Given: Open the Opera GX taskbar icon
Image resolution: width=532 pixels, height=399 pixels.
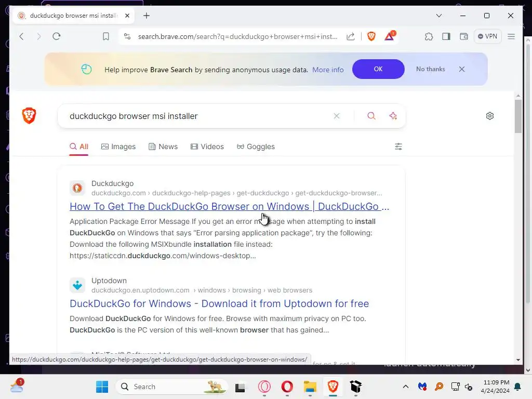Looking at the screenshot, I should (264, 387).
